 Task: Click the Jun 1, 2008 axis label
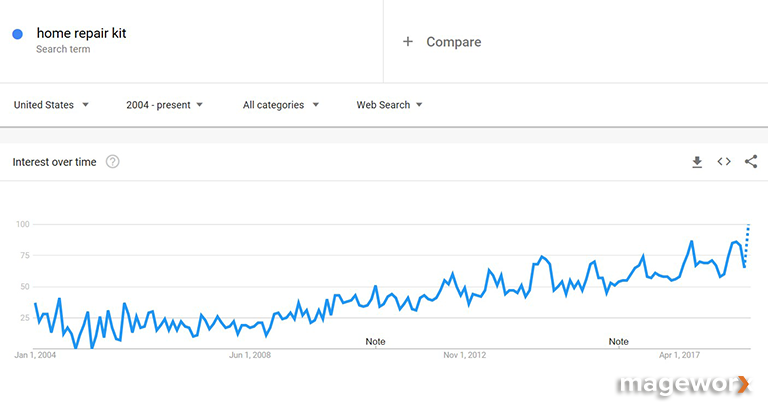(250, 355)
